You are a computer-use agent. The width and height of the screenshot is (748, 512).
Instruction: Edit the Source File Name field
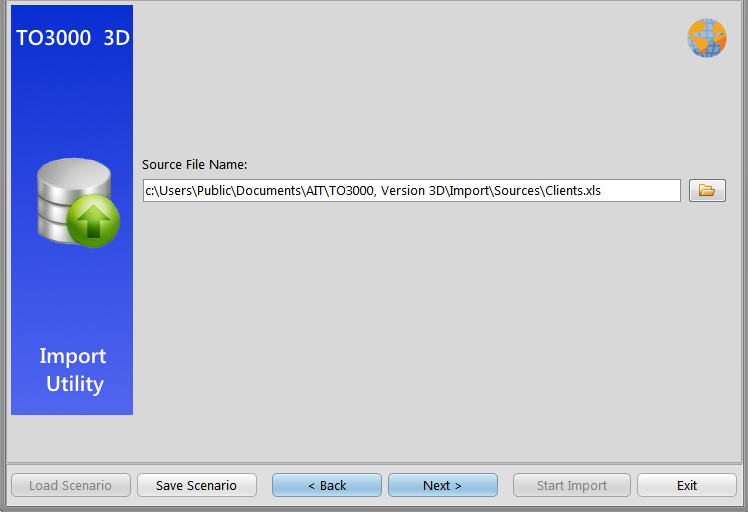(x=411, y=190)
